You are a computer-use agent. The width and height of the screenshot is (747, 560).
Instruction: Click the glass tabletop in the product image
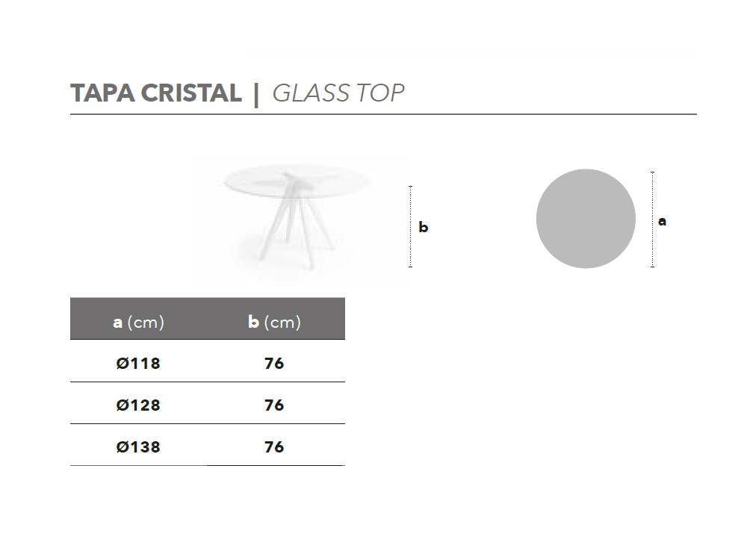[x=297, y=181]
